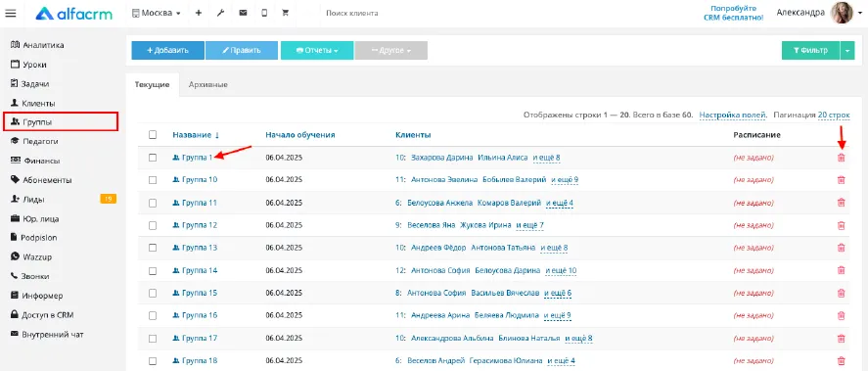Open Wazzup in the sidebar
Viewport: 868px width, 371px height.
(30, 256)
